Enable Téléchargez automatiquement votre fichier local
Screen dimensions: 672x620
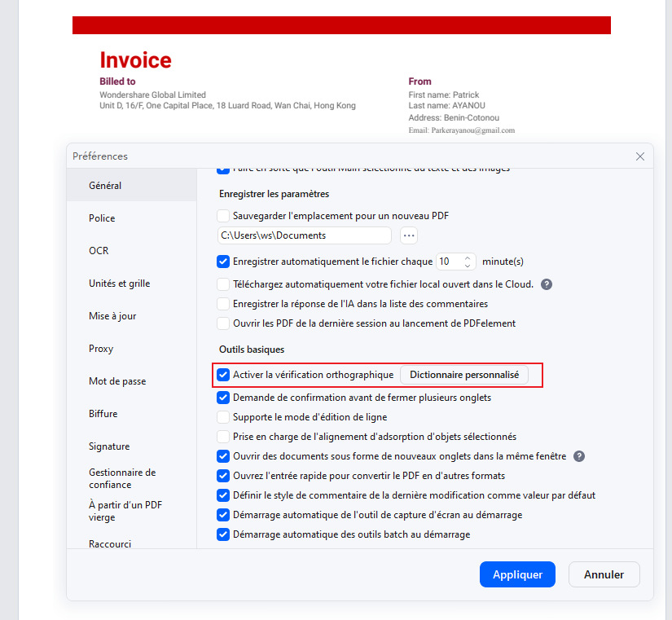tap(223, 284)
